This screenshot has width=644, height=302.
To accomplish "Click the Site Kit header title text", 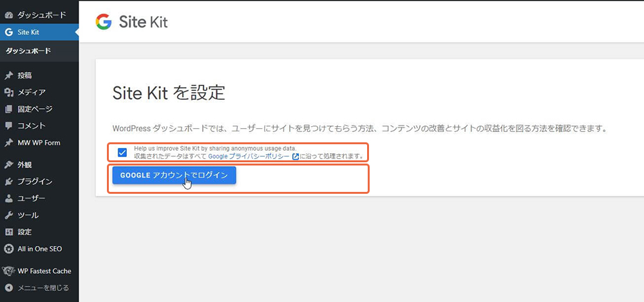I will 144,22.
